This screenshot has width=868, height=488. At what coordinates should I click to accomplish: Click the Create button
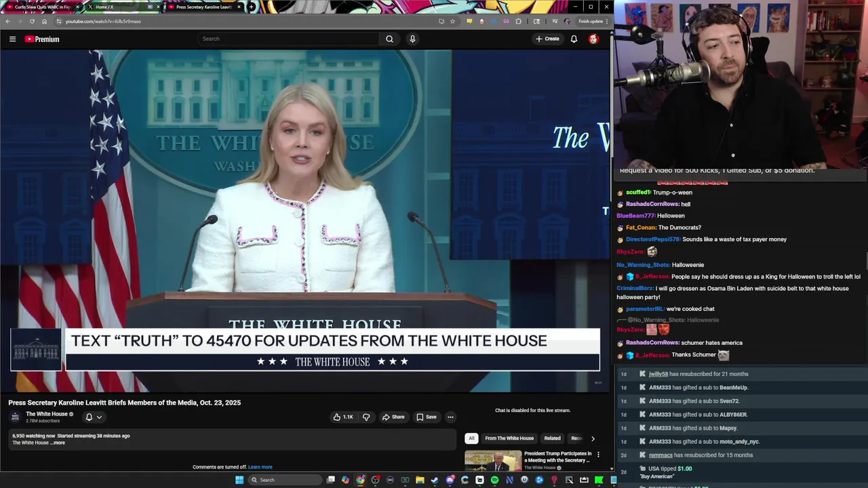(x=547, y=39)
